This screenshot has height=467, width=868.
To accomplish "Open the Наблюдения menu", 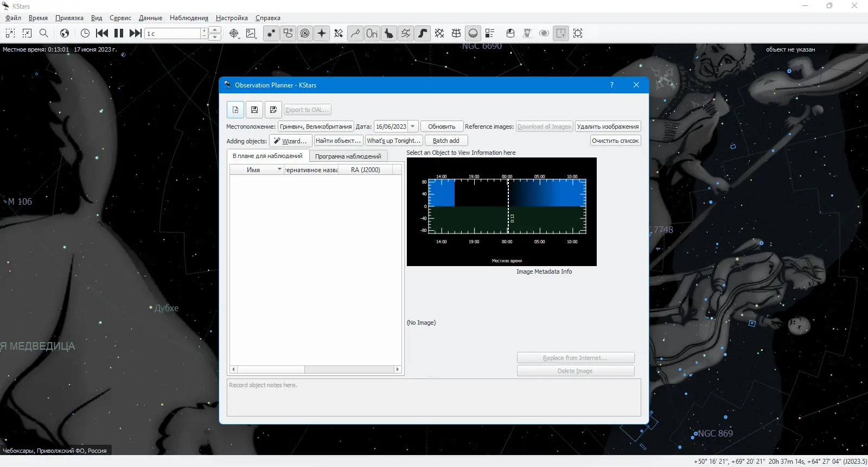I will [x=189, y=18].
